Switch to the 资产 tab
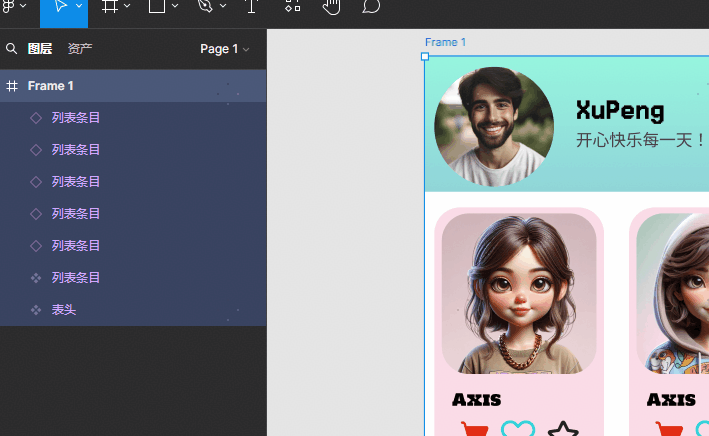The width and height of the screenshot is (709, 436). coord(80,48)
